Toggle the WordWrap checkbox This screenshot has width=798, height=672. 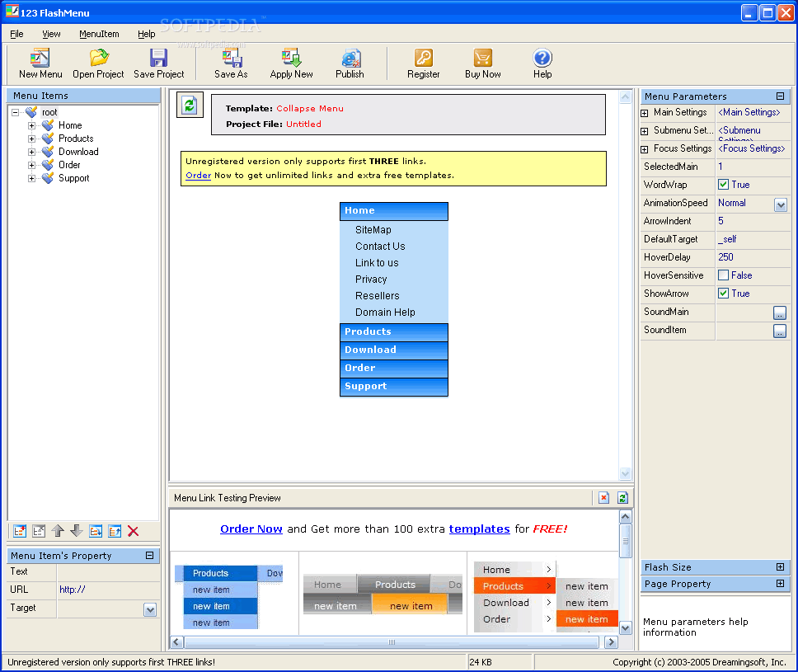(723, 185)
